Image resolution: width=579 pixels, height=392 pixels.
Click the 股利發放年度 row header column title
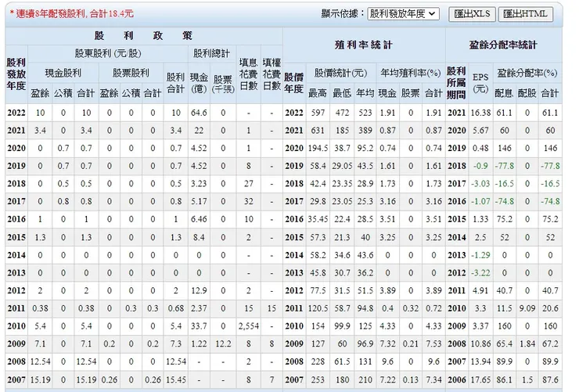tap(16, 74)
